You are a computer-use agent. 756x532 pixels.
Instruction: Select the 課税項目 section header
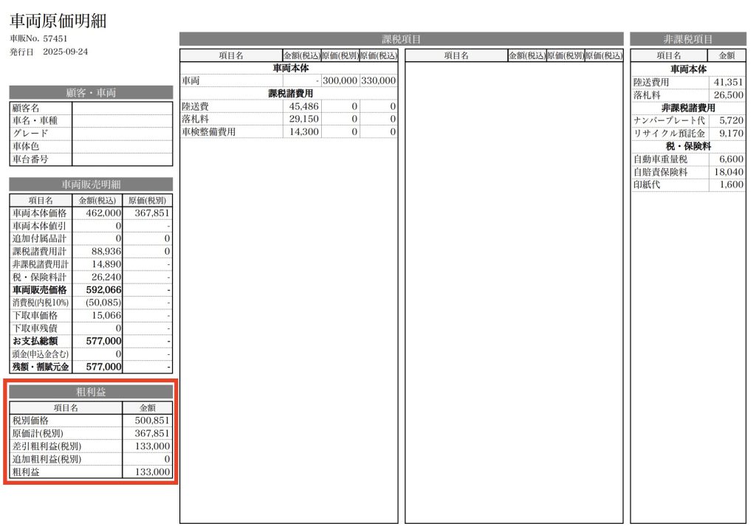(401, 39)
